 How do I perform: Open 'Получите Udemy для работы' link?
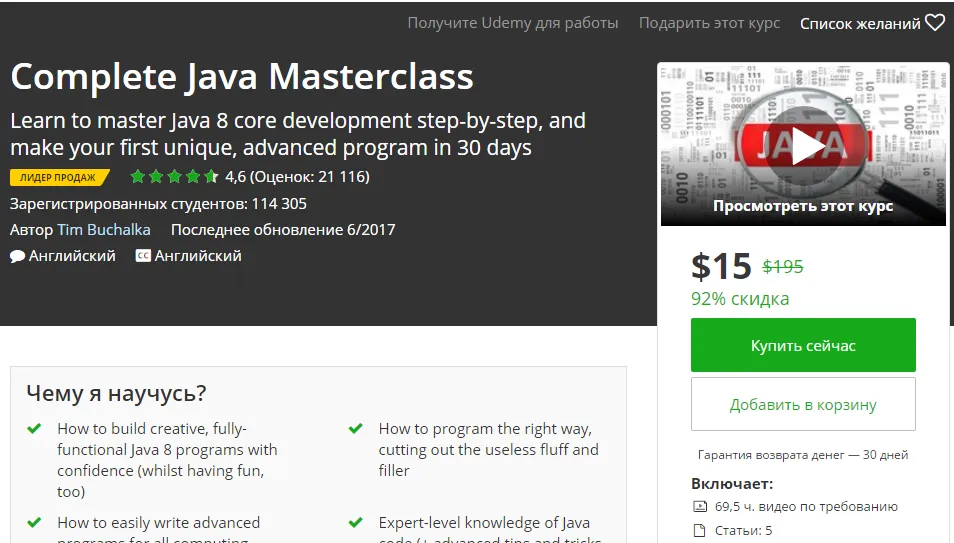(x=512, y=23)
